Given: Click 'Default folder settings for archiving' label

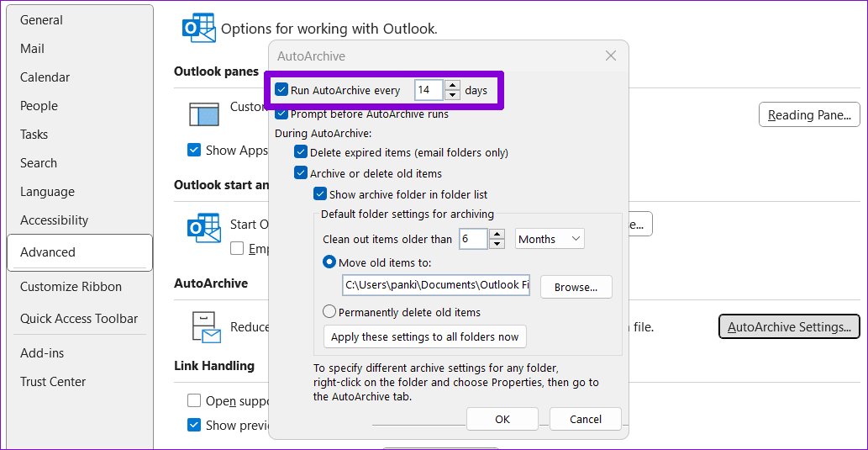Looking at the screenshot, I should [407, 214].
